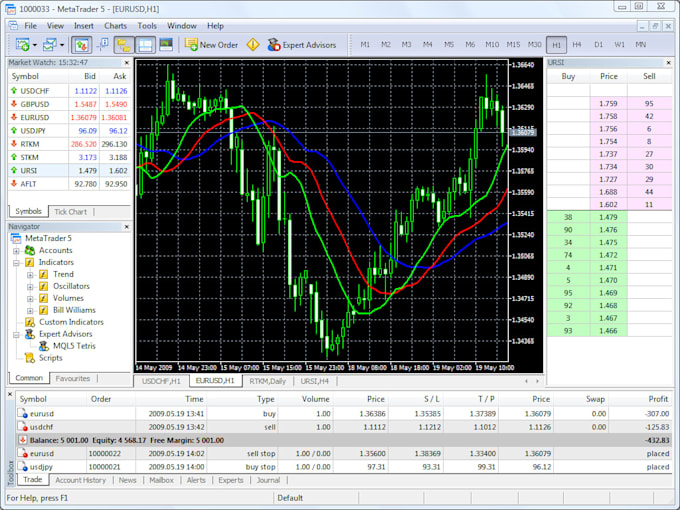680x510 pixels.
Task: Select the D1 timeframe
Action: tap(598, 45)
